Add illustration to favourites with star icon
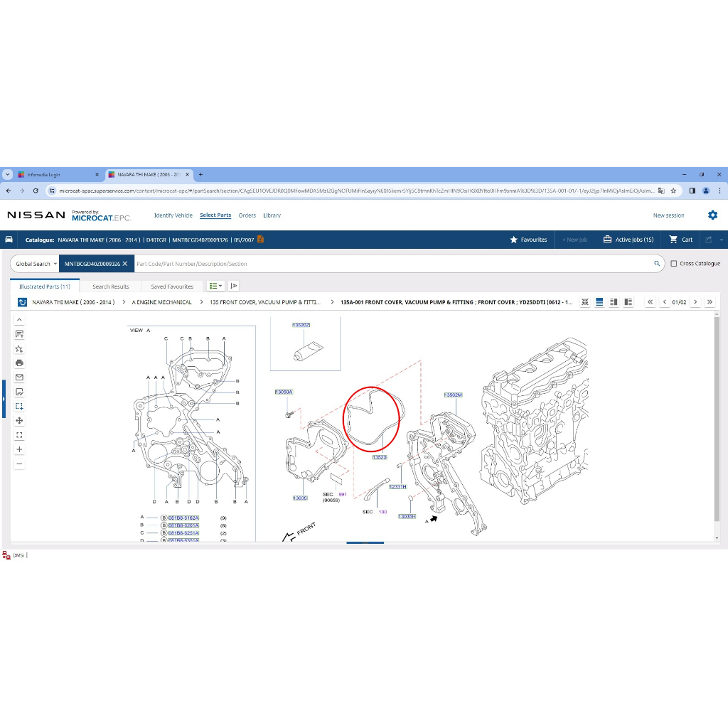Viewport: 728px width, 728px height. point(19,348)
